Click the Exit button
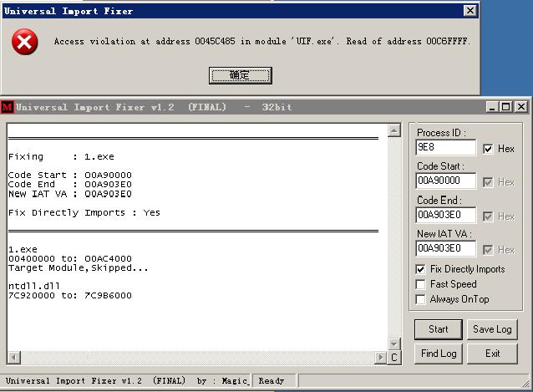The image size is (533, 392). pyautogui.click(x=492, y=354)
